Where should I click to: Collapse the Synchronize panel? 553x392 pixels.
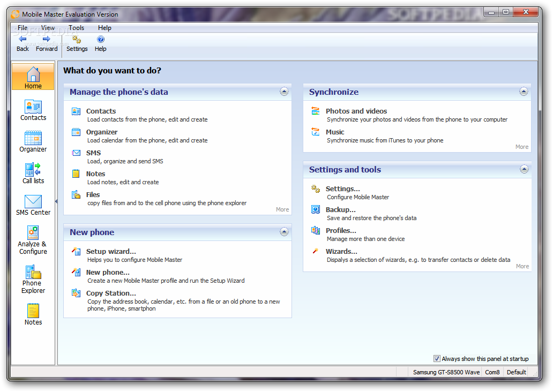(x=524, y=92)
